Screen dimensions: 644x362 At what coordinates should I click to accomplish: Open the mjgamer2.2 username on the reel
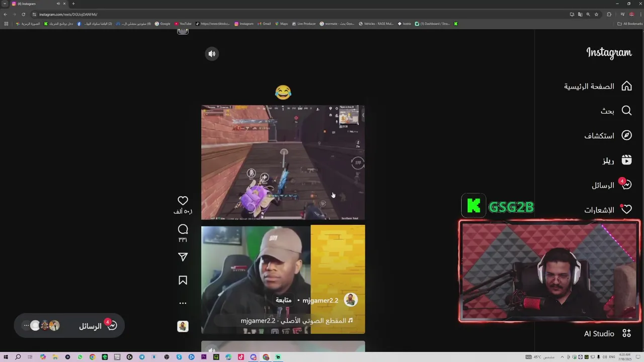tap(320, 300)
